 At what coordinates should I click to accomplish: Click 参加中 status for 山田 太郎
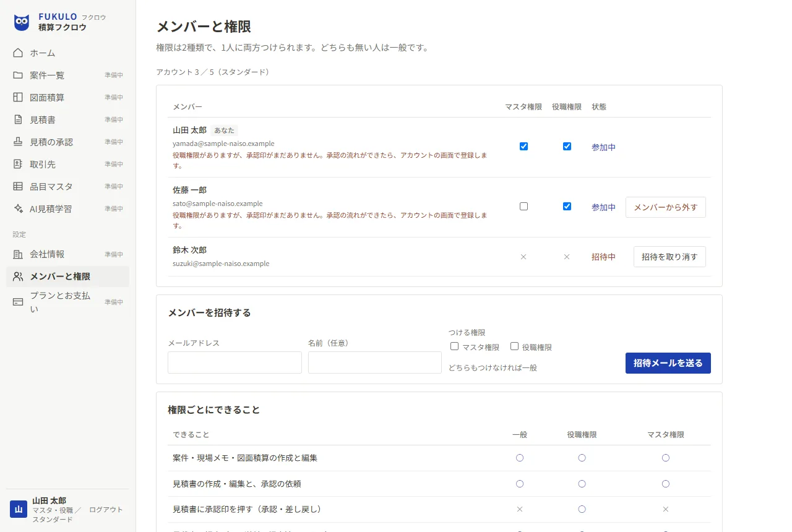603,147
